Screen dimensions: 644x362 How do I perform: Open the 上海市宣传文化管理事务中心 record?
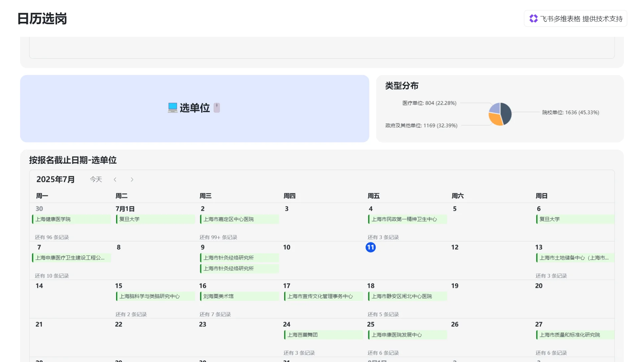pos(323,296)
